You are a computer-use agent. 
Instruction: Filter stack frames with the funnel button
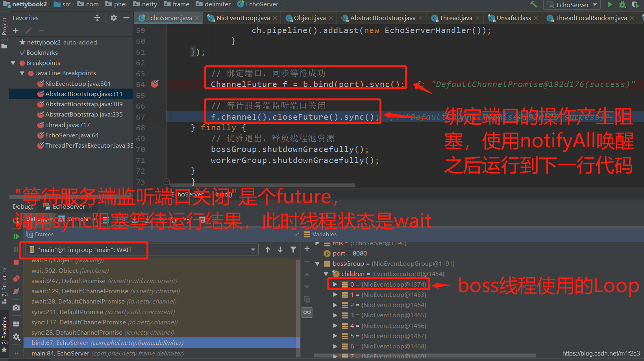293,249
